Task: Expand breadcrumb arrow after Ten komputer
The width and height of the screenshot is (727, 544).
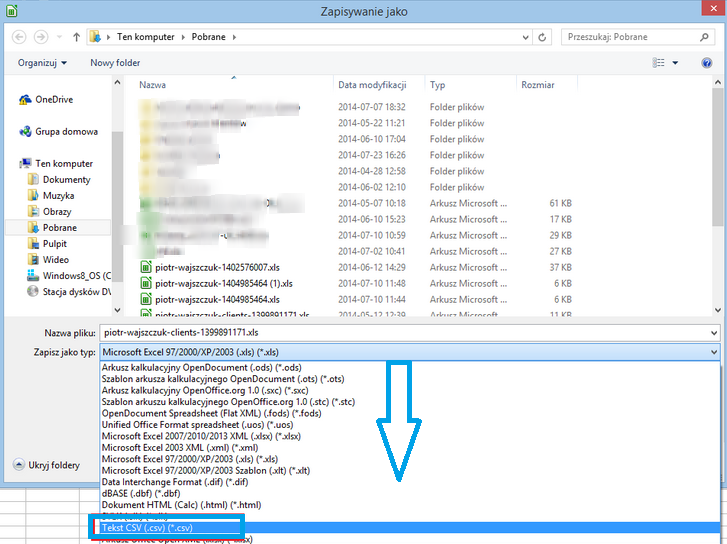Action: (x=183, y=37)
